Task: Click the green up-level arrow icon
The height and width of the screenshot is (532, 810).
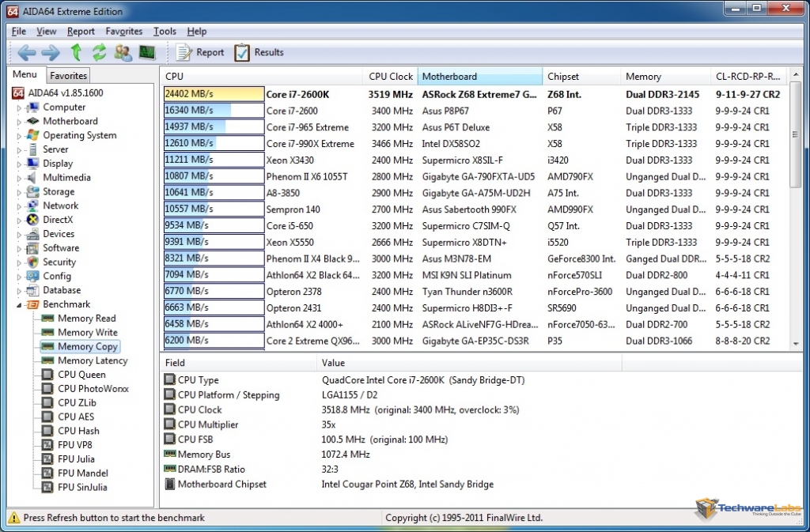Action: point(76,52)
